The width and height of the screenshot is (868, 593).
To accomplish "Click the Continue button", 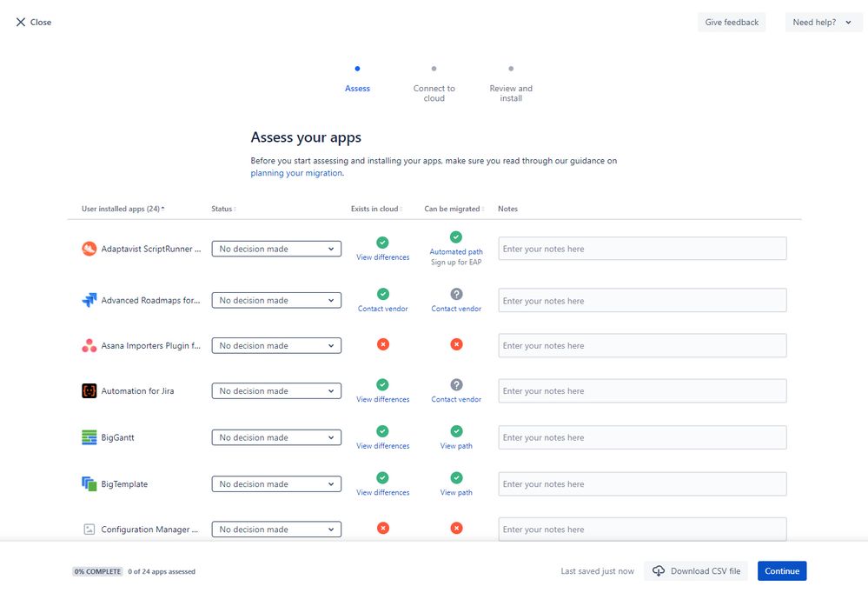I will pyautogui.click(x=780, y=570).
